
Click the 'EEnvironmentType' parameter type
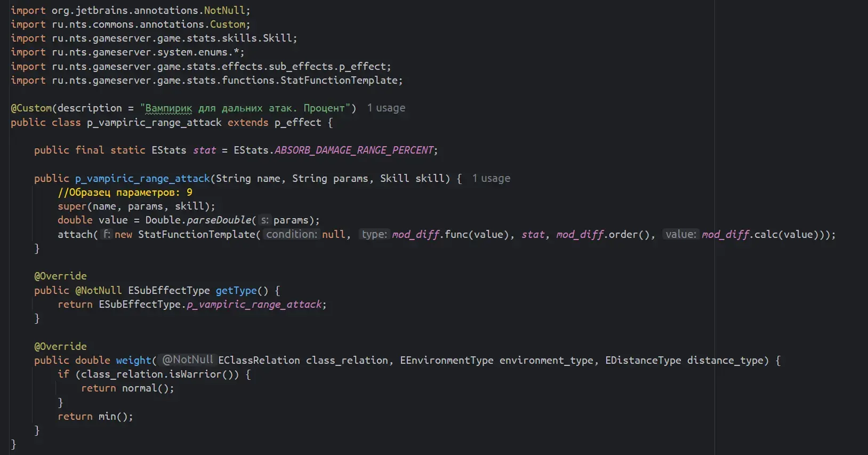[x=447, y=361]
